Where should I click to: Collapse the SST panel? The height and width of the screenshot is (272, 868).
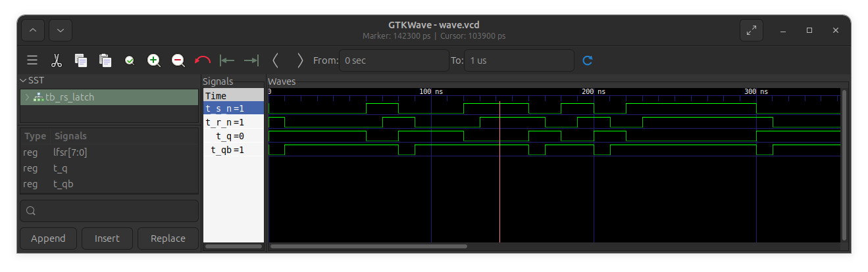[23, 80]
